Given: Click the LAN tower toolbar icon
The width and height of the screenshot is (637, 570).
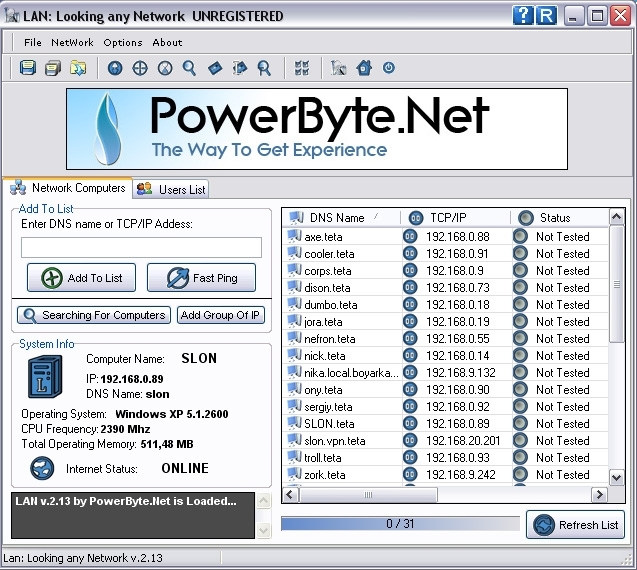Looking at the screenshot, I should point(338,68).
